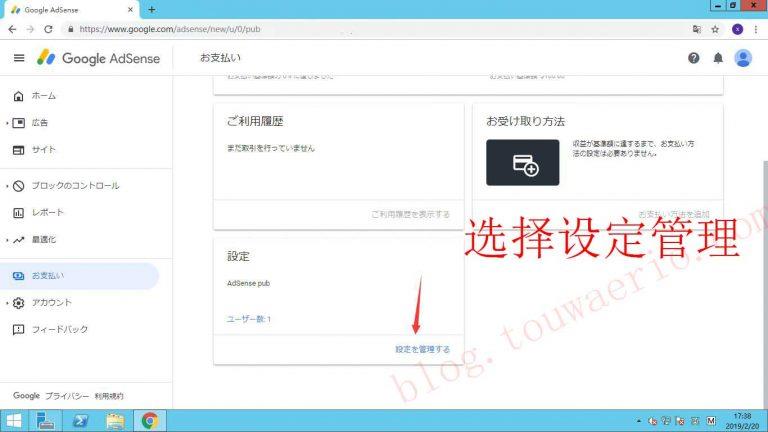
Task: Select お支払い sidebar item
Action: [x=79, y=276]
